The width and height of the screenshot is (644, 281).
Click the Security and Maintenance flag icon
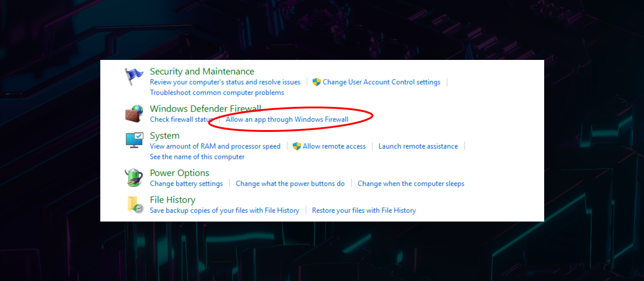(134, 77)
